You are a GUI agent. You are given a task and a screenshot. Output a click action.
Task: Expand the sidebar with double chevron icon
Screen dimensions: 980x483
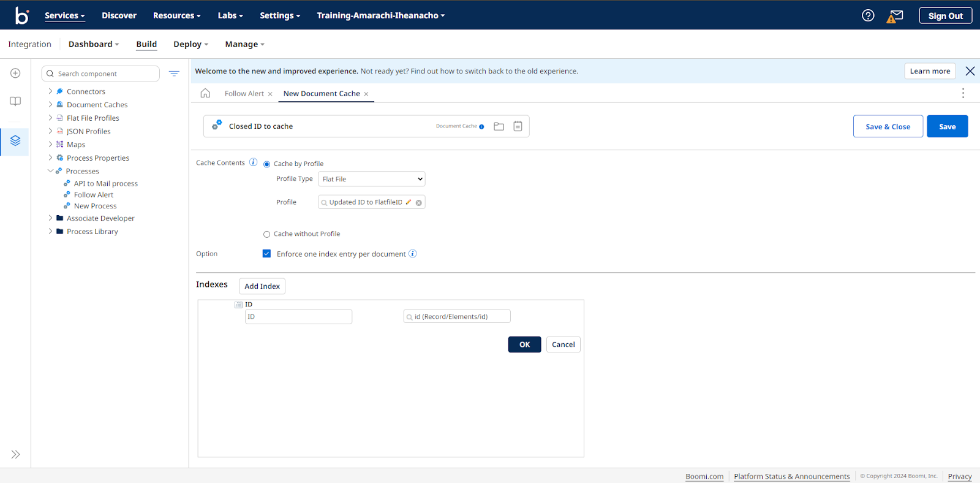tap(15, 454)
